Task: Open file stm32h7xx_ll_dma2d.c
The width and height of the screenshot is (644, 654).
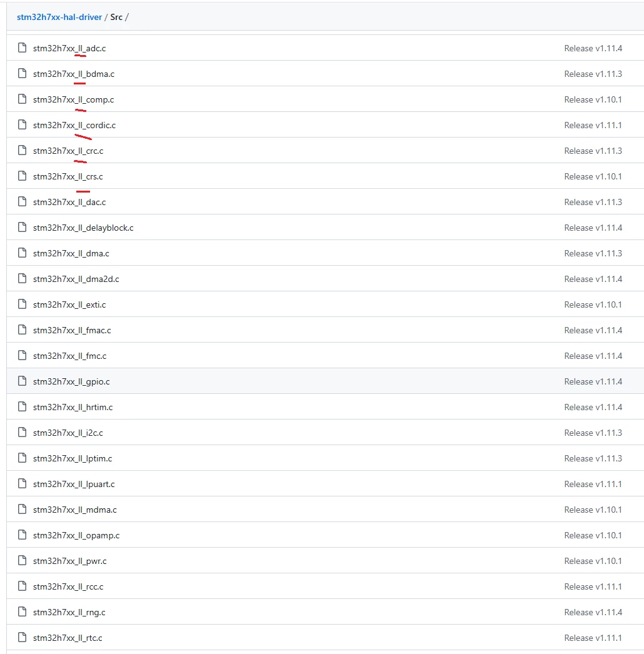Action: pos(76,279)
